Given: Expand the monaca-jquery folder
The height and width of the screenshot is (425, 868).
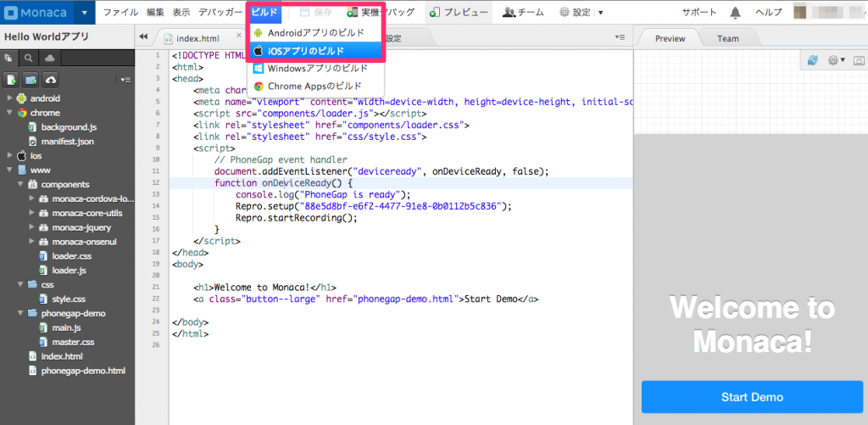Looking at the screenshot, I should point(31,227).
